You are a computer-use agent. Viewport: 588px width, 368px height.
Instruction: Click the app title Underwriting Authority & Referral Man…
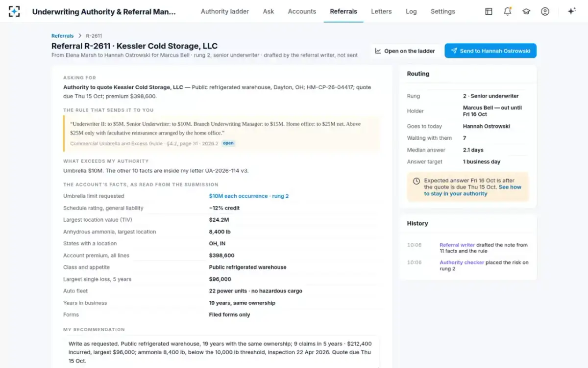coord(104,11)
